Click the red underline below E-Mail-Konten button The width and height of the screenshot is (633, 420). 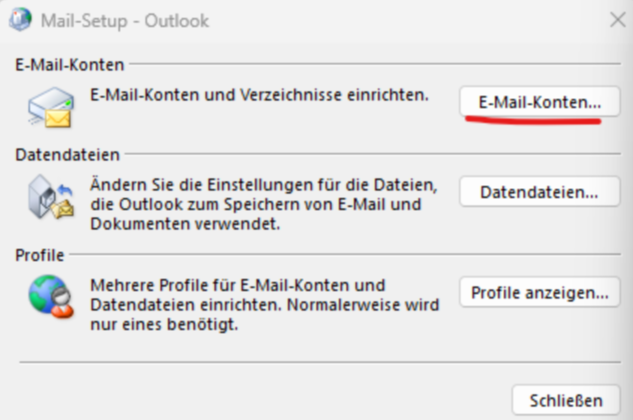coord(533,121)
